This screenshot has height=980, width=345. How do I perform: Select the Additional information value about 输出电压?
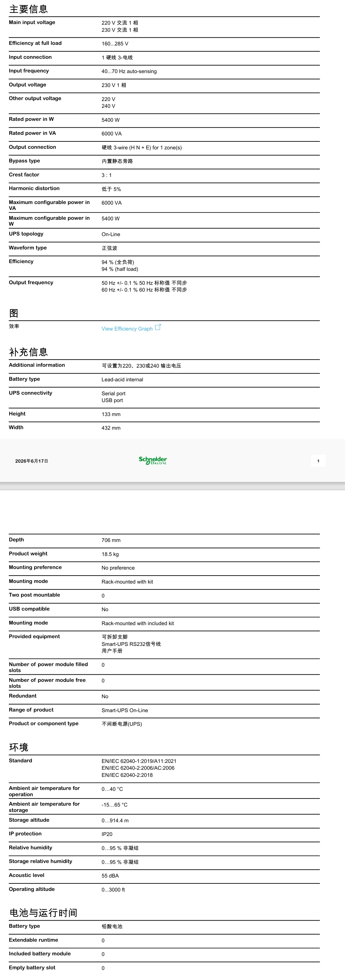tap(141, 366)
